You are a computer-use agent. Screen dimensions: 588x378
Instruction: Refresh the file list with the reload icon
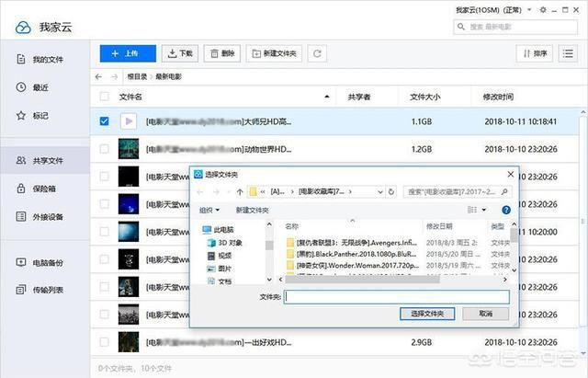[317, 53]
